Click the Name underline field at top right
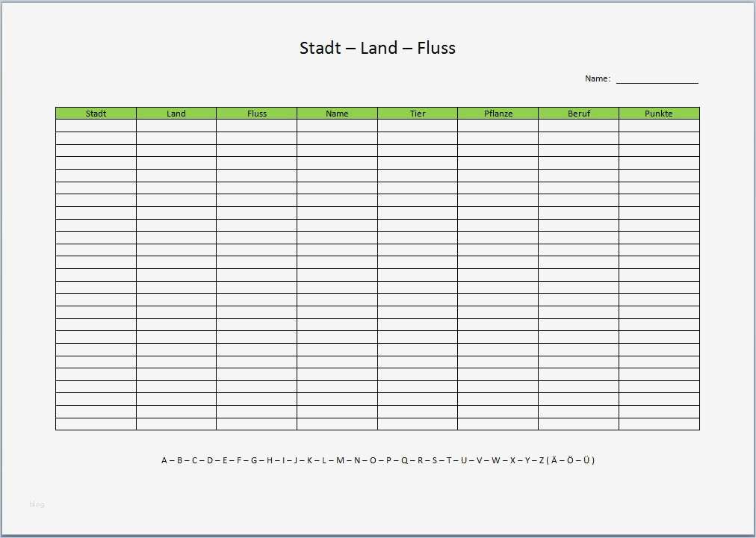The width and height of the screenshot is (756, 538). [657, 79]
